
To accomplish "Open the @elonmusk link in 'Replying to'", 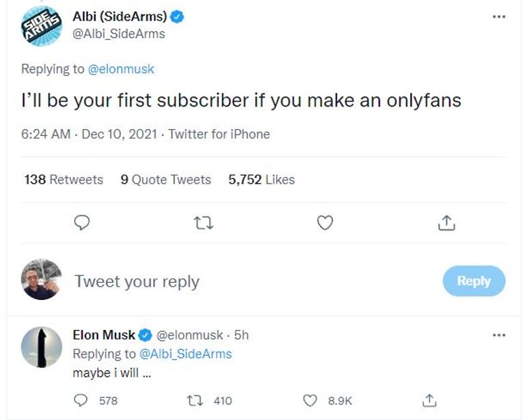I will 122,68.
